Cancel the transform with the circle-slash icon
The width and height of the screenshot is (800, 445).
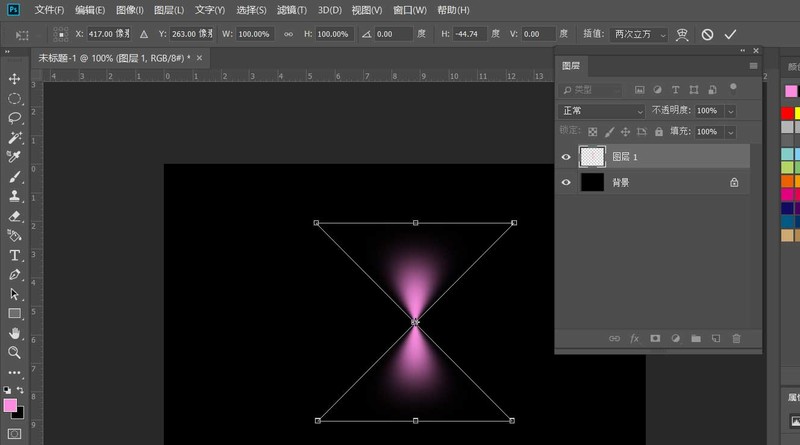tap(707, 34)
